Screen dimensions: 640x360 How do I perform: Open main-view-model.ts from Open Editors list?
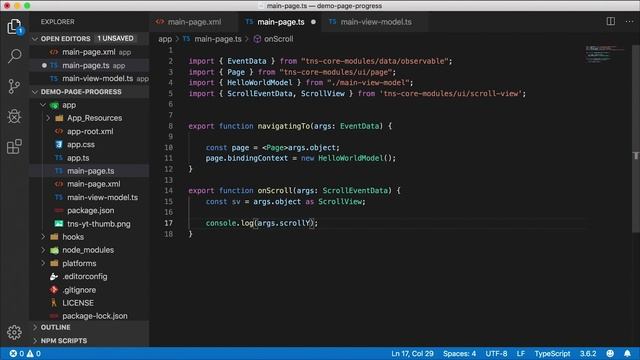click(x=89, y=78)
